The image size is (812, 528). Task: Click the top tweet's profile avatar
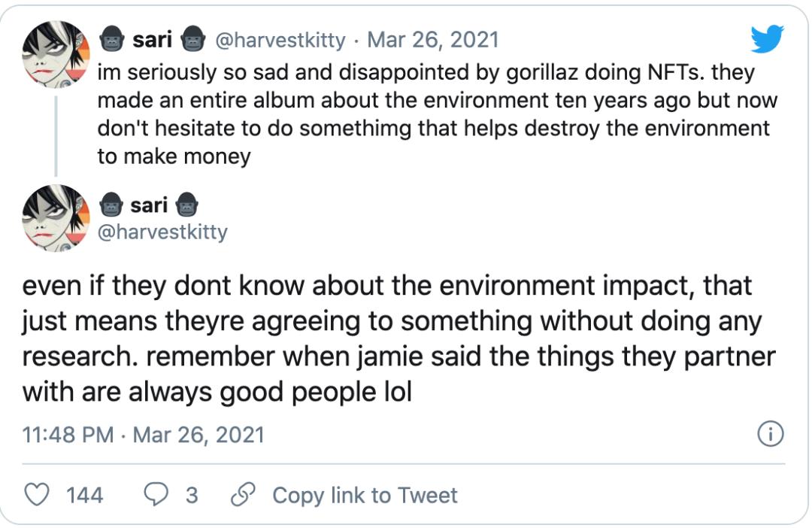[x=56, y=54]
